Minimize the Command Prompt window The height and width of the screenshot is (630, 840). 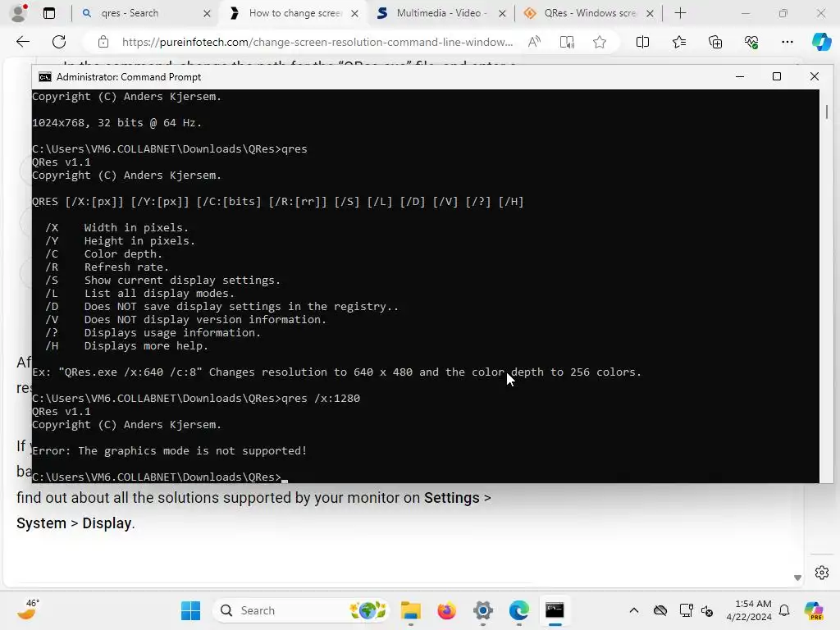pyautogui.click(x=740, y=76)
